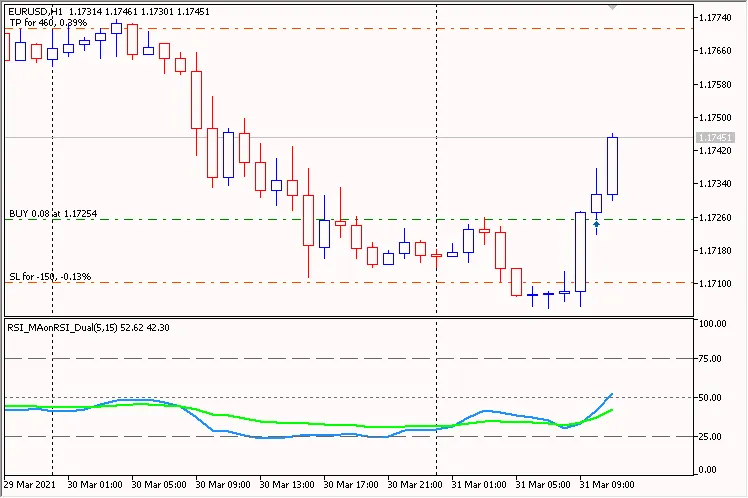The image size is (748, 498).
Task: Click the 31 Mar 05:00 time label
Action: (543, 485)
